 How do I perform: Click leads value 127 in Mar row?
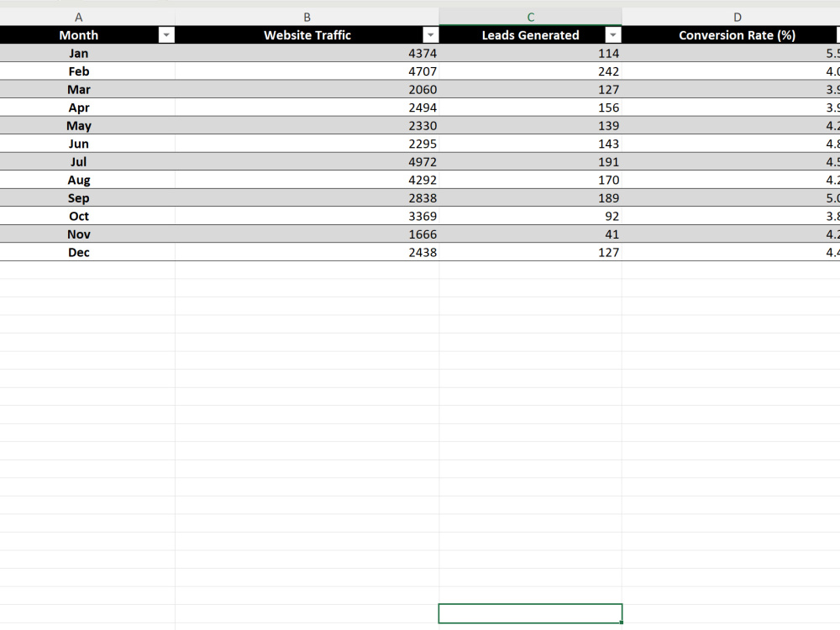coord(530,90)
